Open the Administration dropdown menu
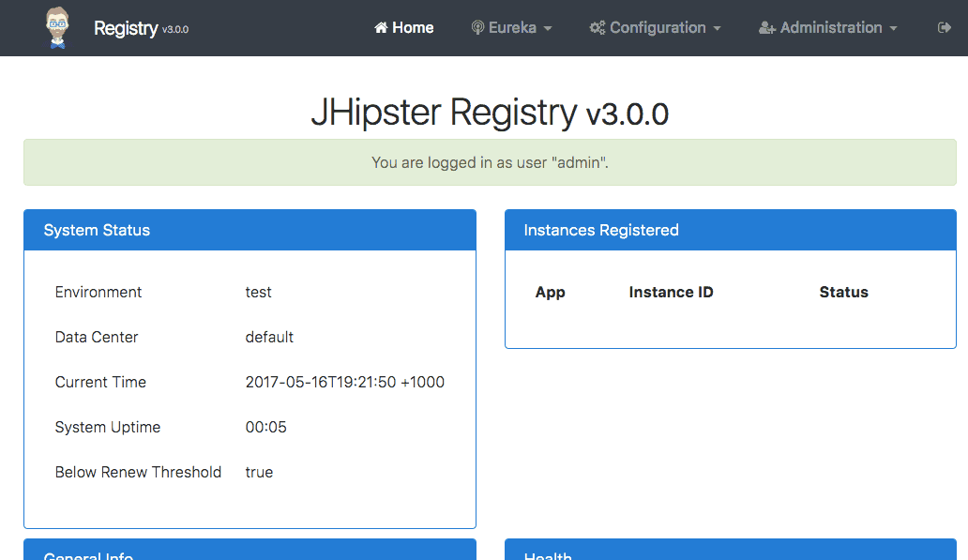Viewport: 968px width, 560px height. pos(828,28)
